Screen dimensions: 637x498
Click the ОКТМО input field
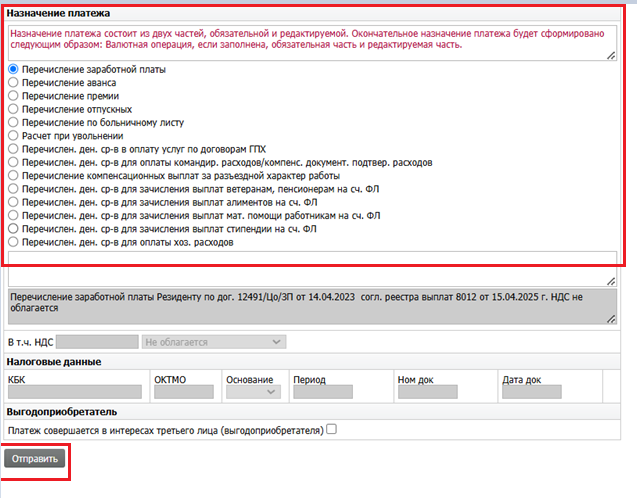pos(185,393)
